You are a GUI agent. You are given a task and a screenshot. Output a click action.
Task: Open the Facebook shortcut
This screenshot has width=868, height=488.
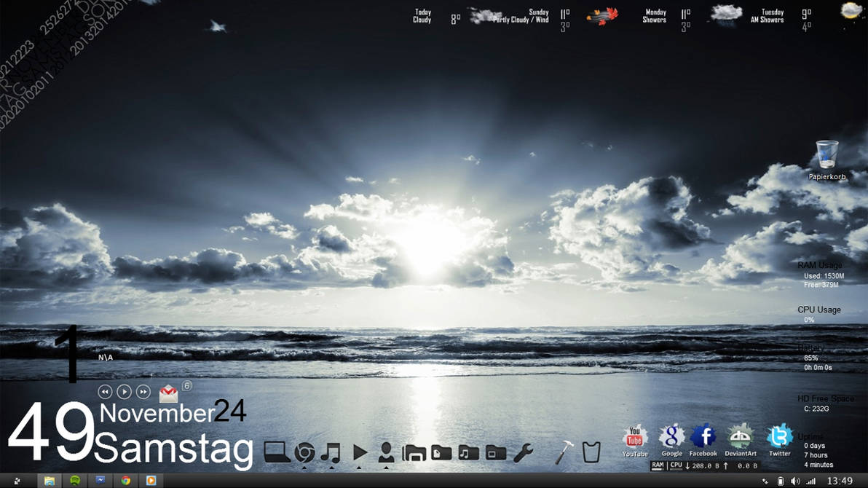[x=703, y=437]
